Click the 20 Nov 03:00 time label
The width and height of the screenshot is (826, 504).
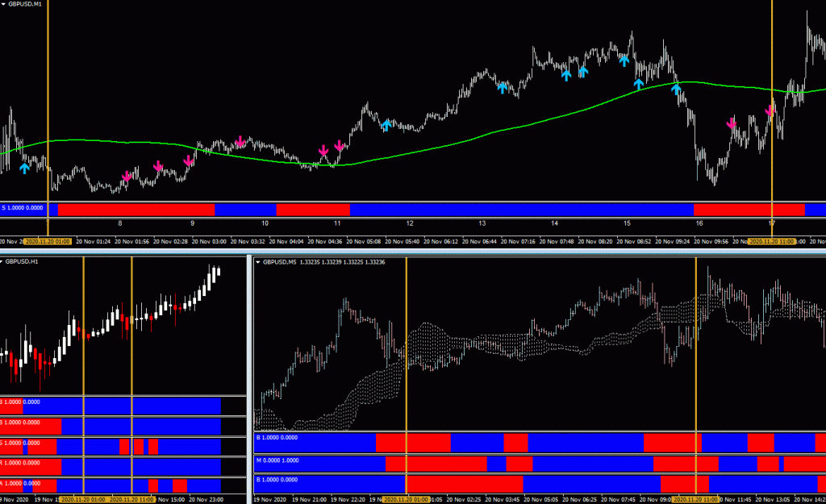coord(209,242)
